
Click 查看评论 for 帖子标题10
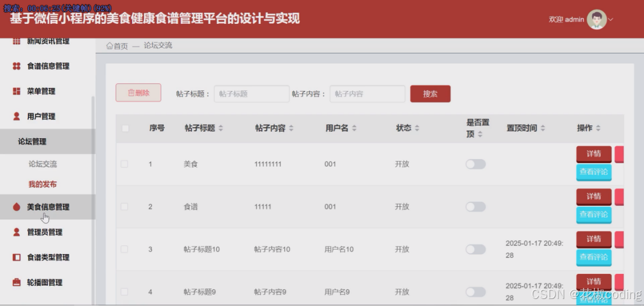click(x=594, y=257)
